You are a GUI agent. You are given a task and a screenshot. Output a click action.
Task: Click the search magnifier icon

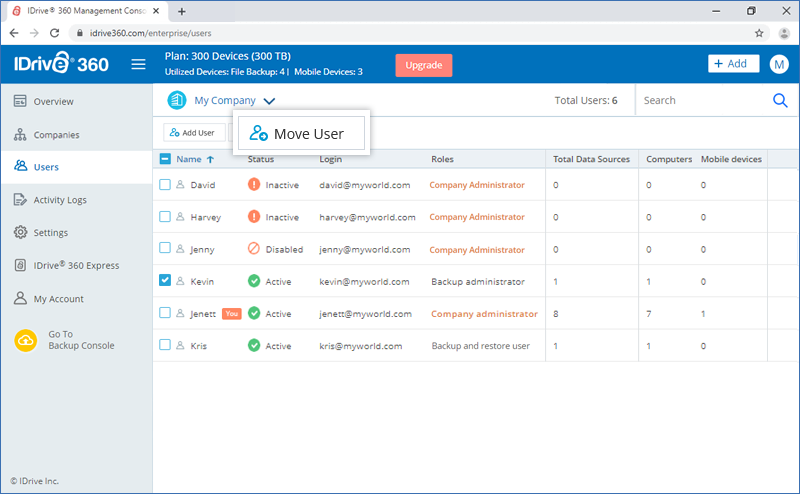780,100
